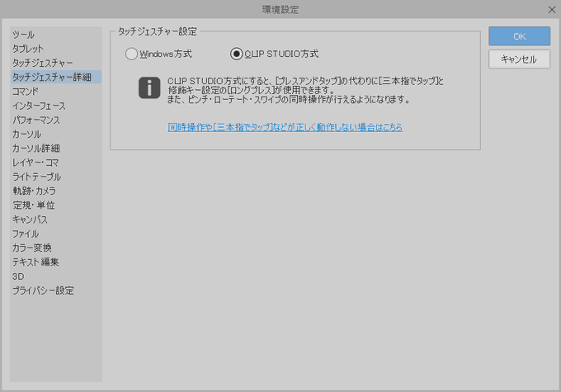This screenshot has height=392, width=561.
Task: Open the プライバシー設定 category
Action: [x=56, y=290]
